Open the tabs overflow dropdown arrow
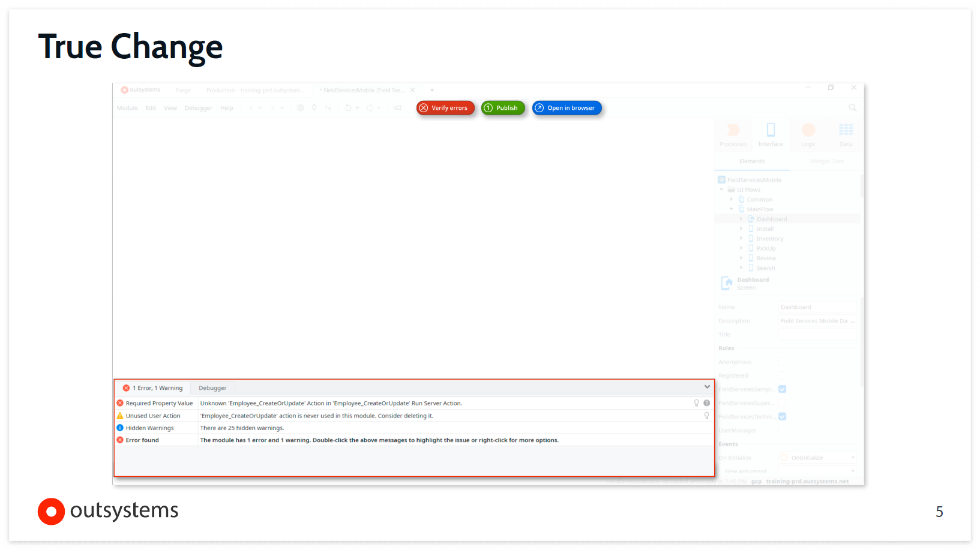The height and width of the screenshot is (550, 980). pos(432,90)
